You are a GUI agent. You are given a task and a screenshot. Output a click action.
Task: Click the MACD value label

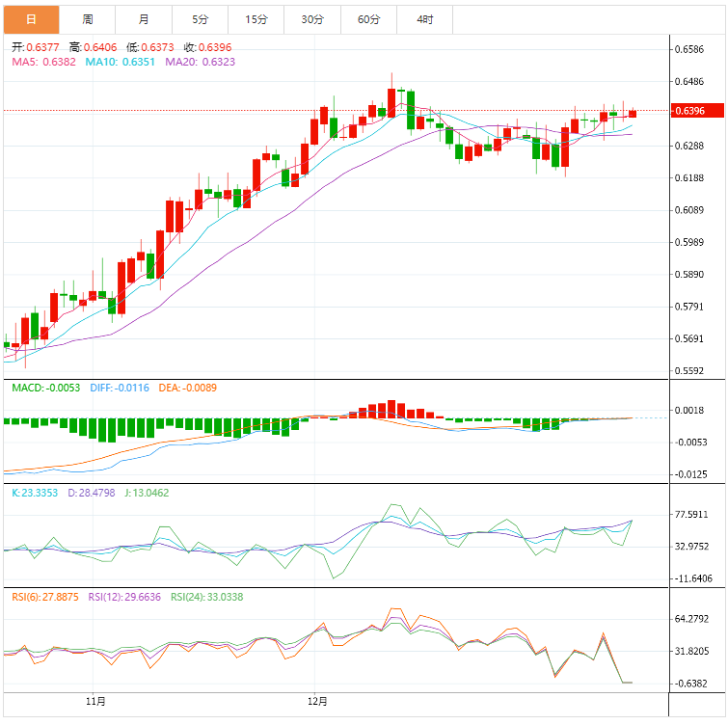[x=46, y=388]
